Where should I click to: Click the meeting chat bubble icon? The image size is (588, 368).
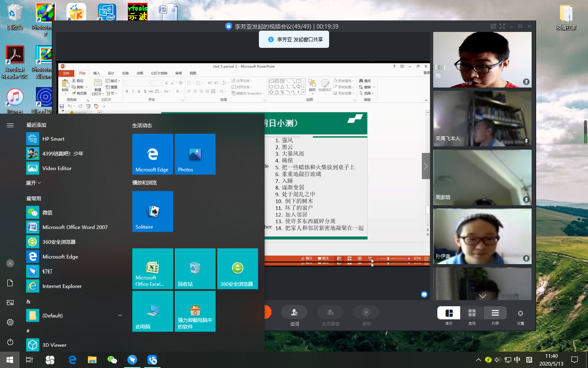(x=424, y=294)
